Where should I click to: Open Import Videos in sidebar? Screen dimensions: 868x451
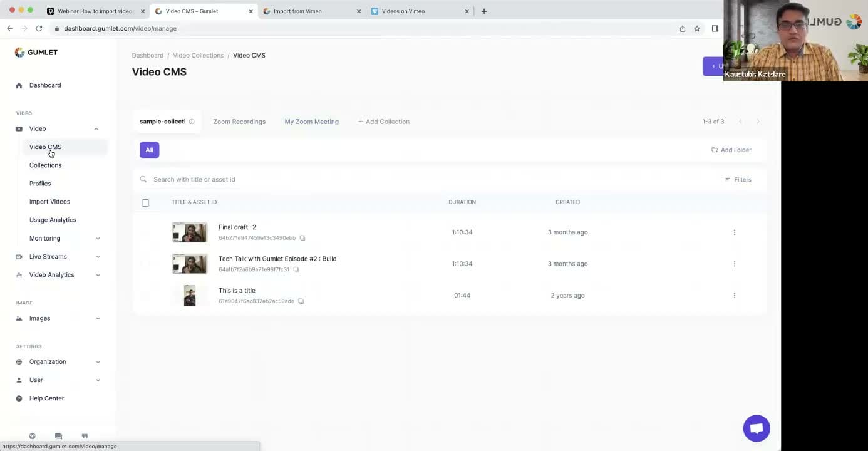(49, 202)
